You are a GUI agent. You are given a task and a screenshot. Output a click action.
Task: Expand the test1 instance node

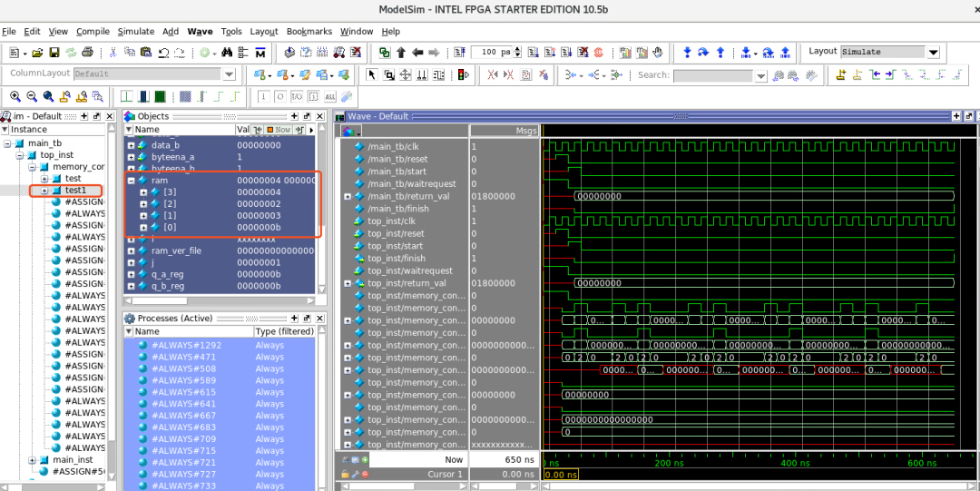click(x=44, y=191)
